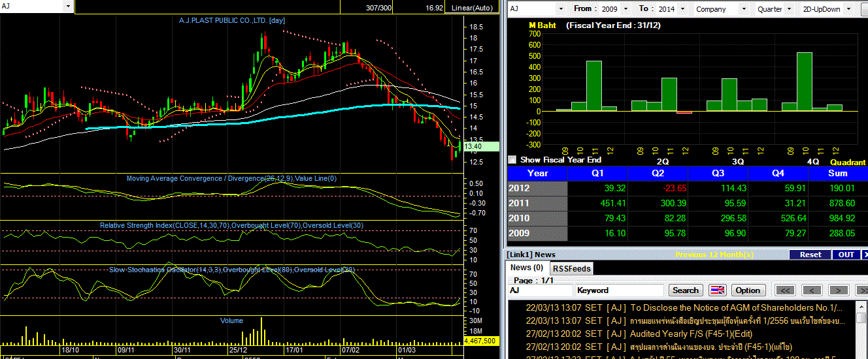Select the 2011 year row label
The width and height of the screenshot is (868, 359).
[537, 204]
